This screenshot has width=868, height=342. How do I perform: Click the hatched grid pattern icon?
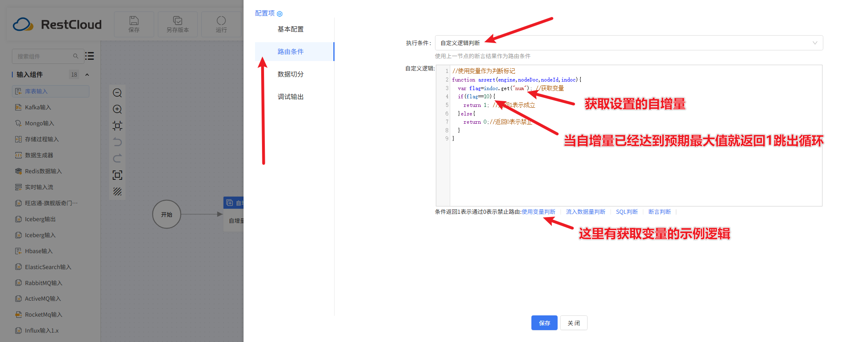pyautogui.click(x=117, y=192)
